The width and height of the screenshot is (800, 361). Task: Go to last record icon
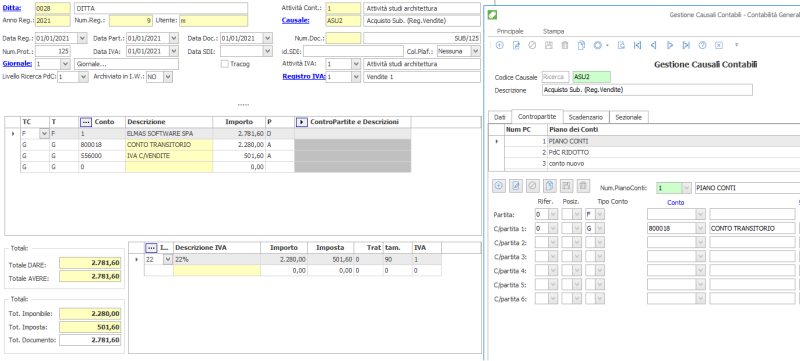coord(686,45)
